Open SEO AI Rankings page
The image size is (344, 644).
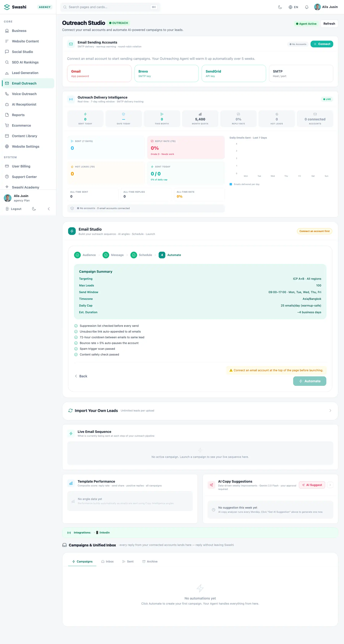pyautogui.click(x=28, y=62)
